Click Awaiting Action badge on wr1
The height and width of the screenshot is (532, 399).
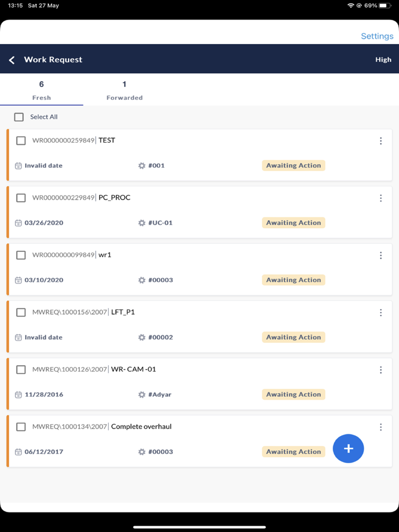point(294,280)
